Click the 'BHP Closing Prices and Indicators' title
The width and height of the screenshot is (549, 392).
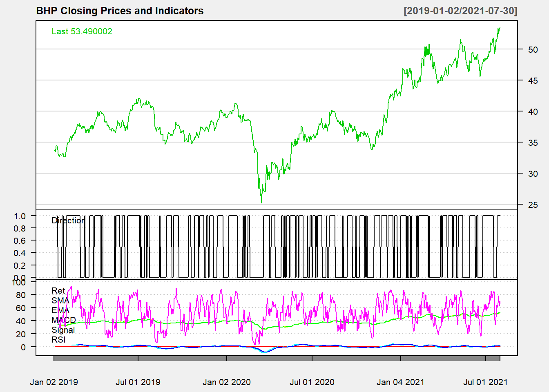pyautogui.click(x=120, y=11)
